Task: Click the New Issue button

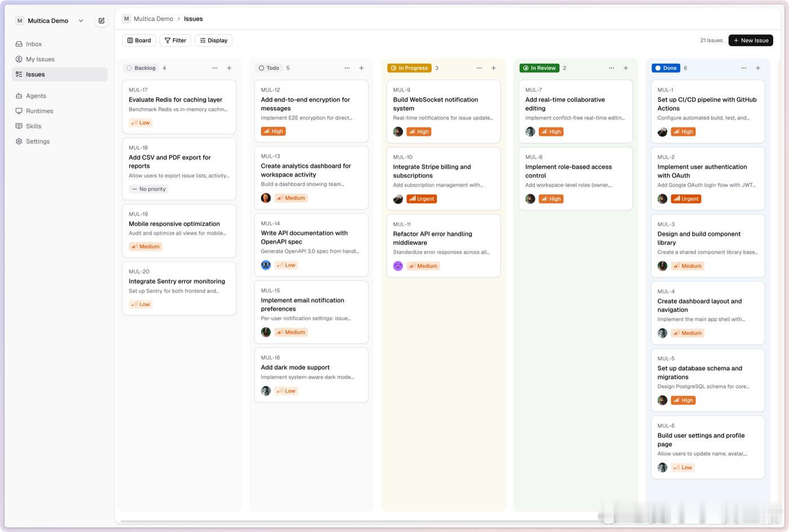Action: click(x=751, y=41)
